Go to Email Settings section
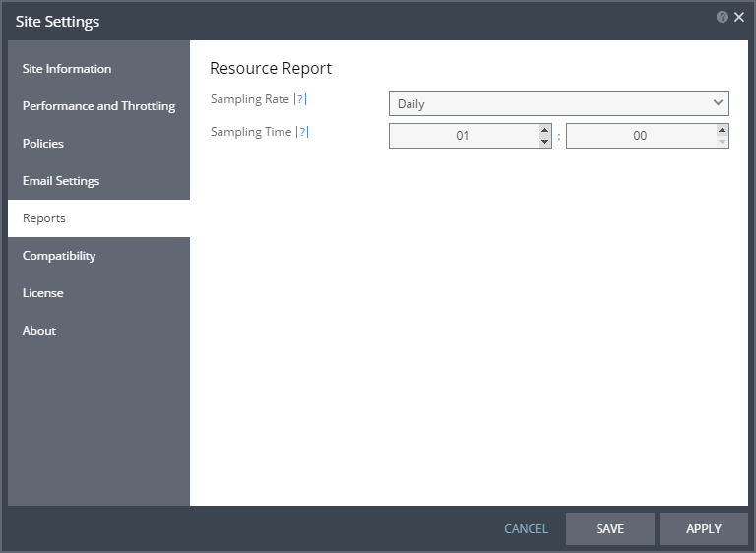This screenshot has height=553, width=756. [98, 181]
